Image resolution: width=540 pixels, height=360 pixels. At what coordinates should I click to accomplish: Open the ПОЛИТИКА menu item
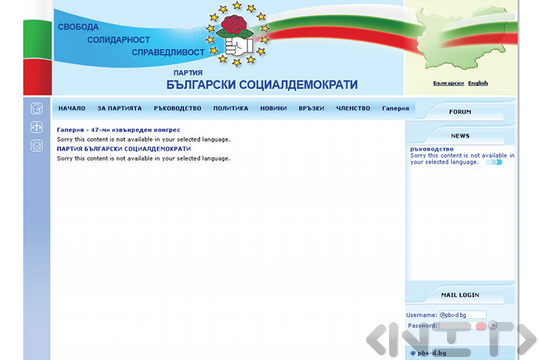point(231,108)
